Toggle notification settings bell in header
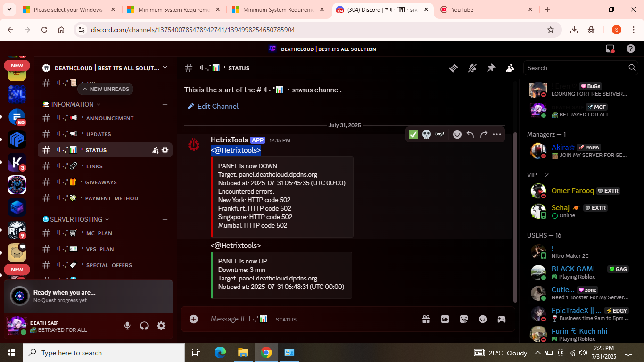This screenshot has height=362, width=644. point(472,68)
